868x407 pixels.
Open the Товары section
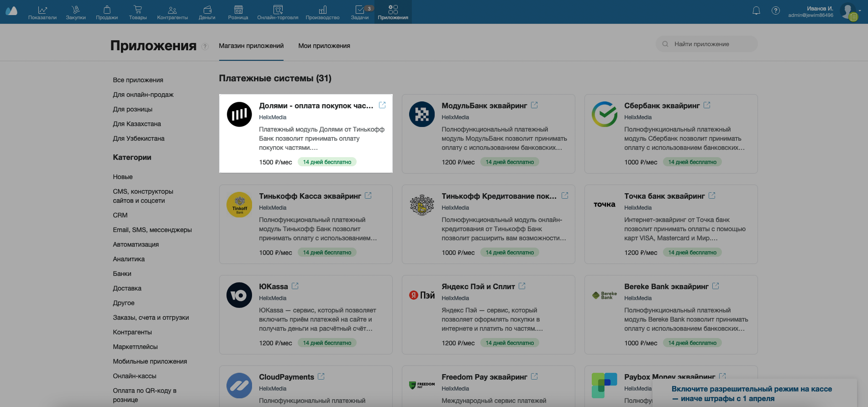coord(138,12)
